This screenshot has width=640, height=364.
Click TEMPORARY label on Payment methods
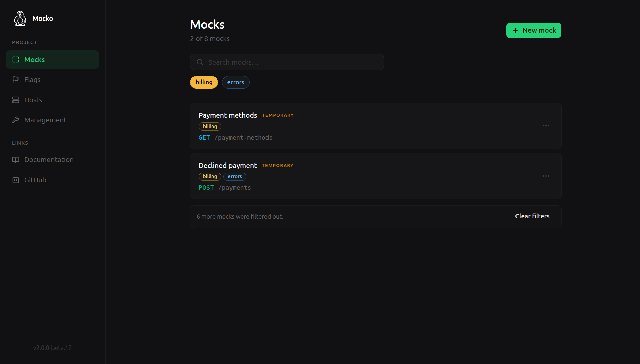278,115
